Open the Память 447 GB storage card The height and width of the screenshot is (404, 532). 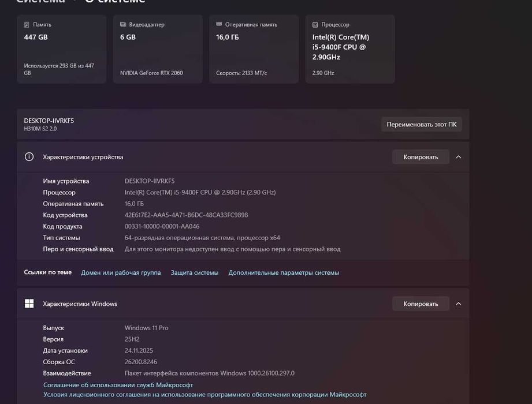[x=61, y=49]
